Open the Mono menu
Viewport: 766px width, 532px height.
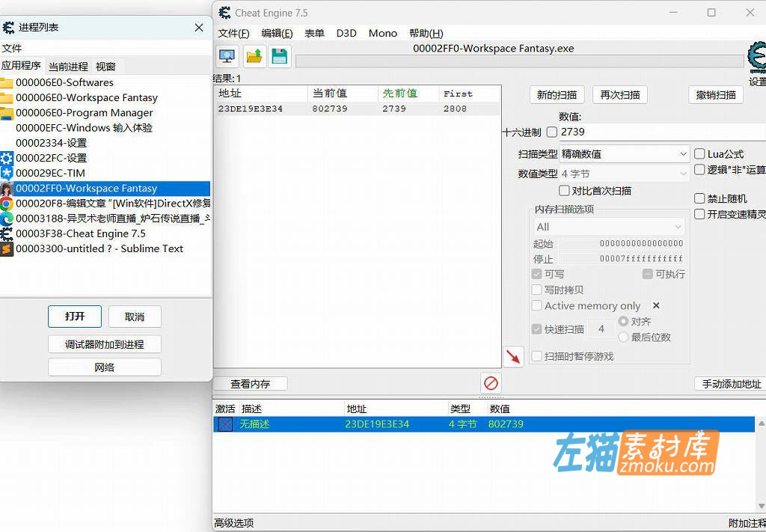tap(382, 33)
